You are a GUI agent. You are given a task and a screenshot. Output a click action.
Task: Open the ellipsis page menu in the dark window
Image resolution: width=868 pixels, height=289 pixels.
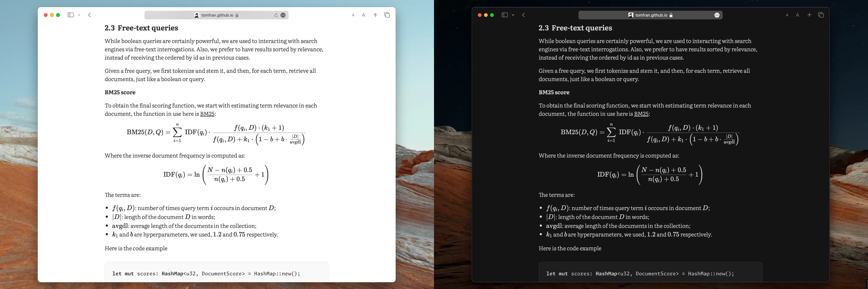tap(717, 15)
